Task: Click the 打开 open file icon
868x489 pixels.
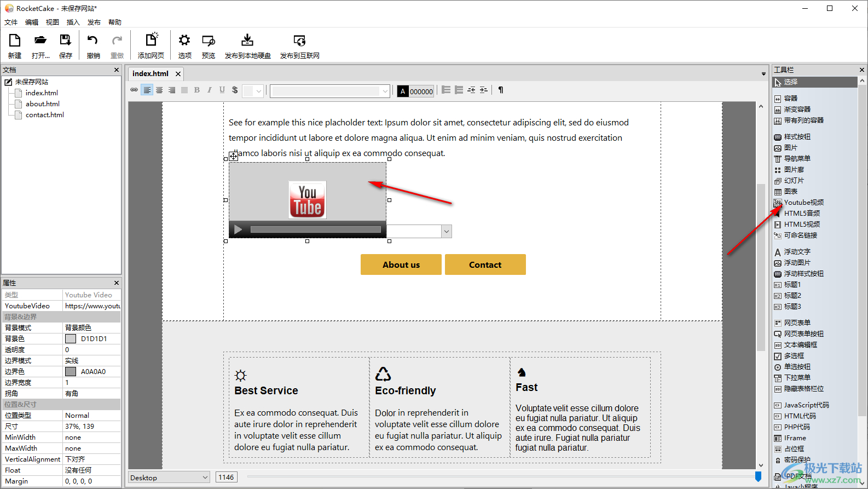Action: coord(40,41)
